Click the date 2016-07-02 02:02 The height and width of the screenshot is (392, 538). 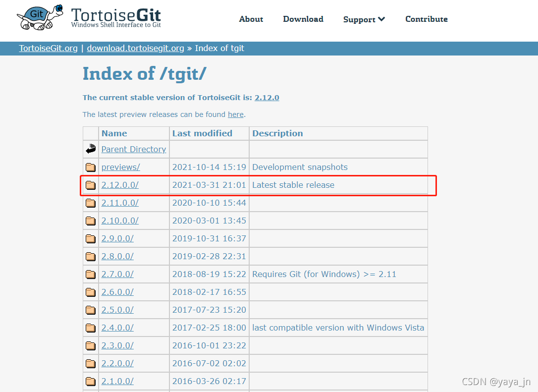tap(209, 364)
